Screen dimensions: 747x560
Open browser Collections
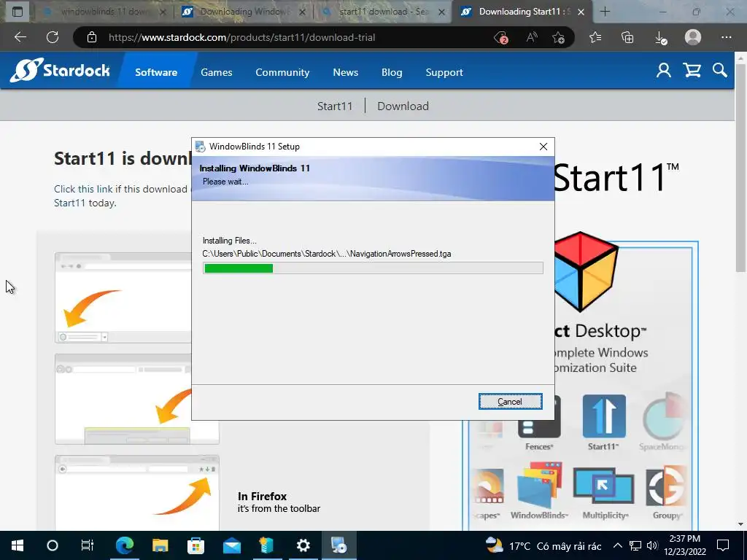coord(627,38)
